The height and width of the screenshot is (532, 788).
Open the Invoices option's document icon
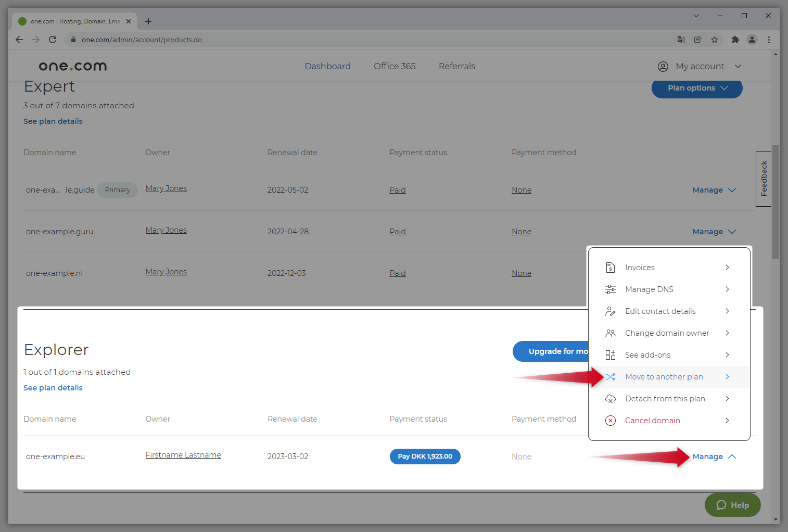click(610, 267)
